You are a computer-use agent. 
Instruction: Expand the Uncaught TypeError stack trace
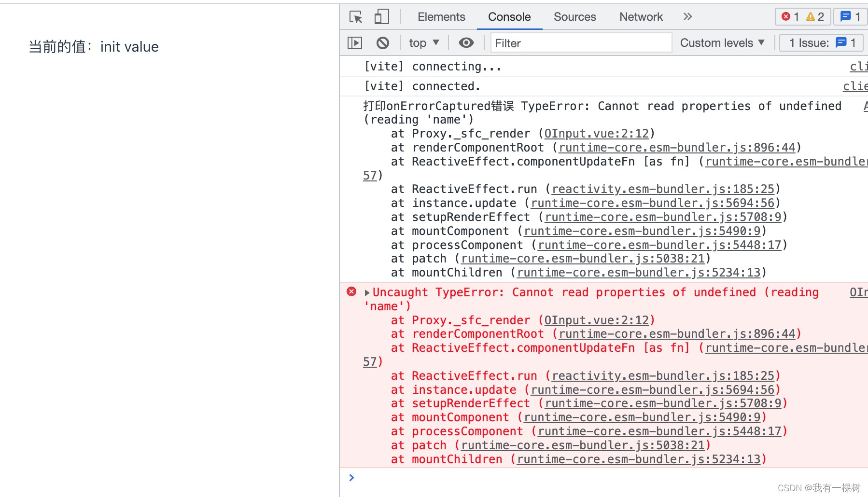366,292
